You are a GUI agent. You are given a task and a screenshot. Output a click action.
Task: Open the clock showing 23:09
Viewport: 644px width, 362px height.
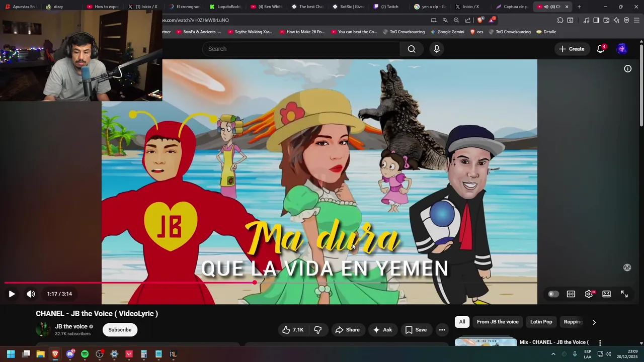tap(627, 354)
